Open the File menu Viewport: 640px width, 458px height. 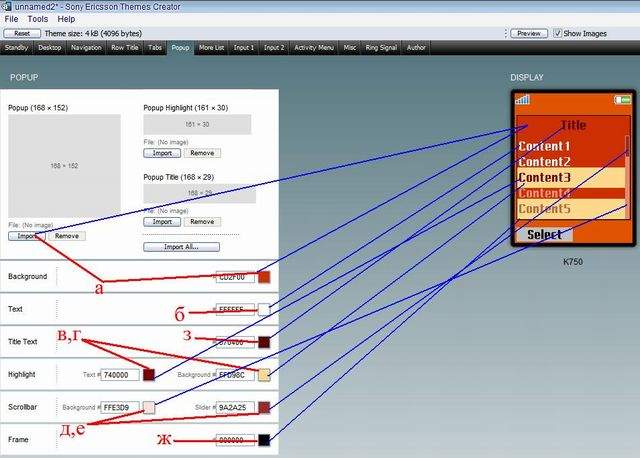click(x=10, y=19)
